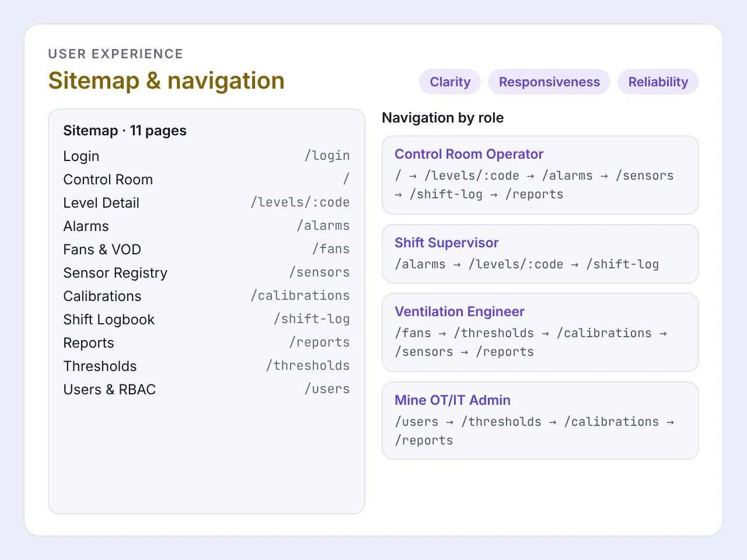Click the Reliability tag pill
747x560 pixels.
[x=658, y=82]
